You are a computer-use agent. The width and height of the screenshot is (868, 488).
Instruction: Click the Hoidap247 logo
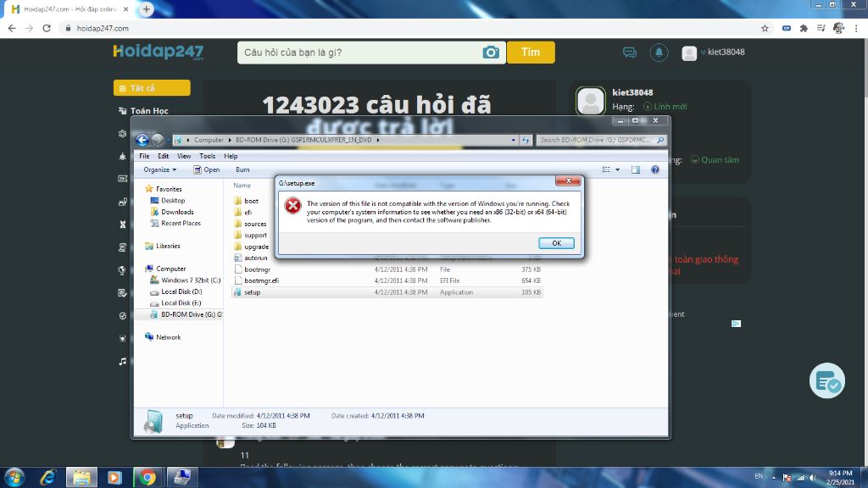[x=159, y=52]
